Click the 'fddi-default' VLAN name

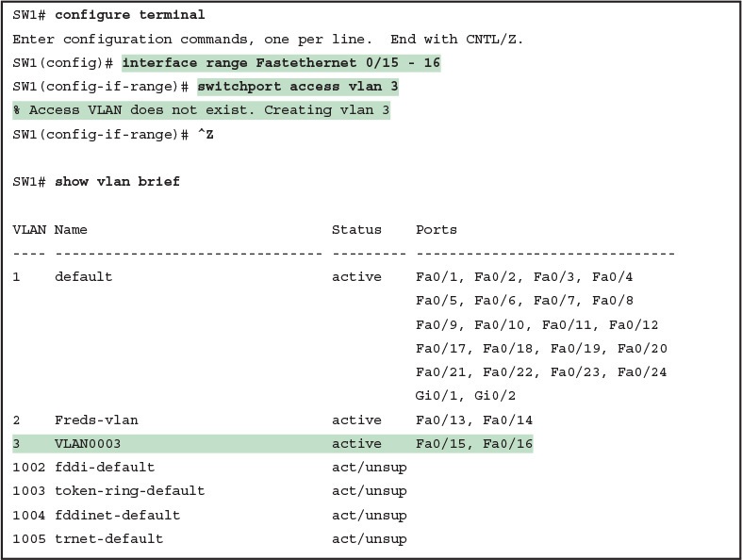click(105, 468)
